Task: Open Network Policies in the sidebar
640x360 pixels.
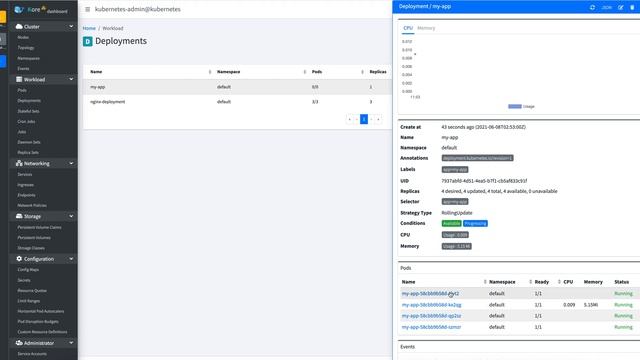Action: (x=32, y=205)
